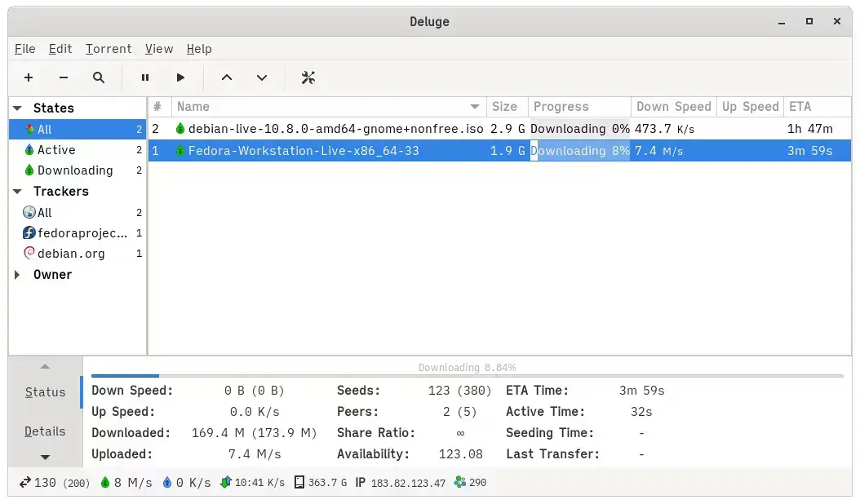The width and height of the screenshot is (860, 504).
Task: Click the Fedora Downloading 8% progress bar
Action: (580, 151)
